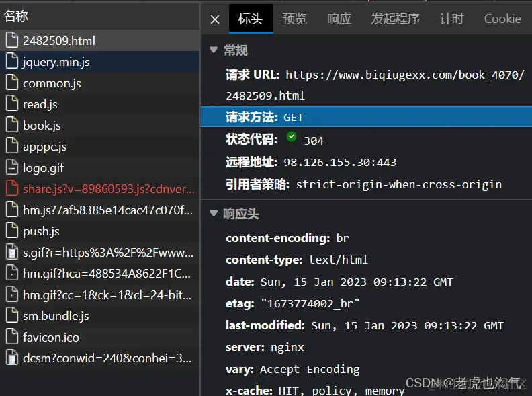The height and width of the screenshot is (396, 532).
Task: Click icon of dcsm?conwid=240 request
Action: point(12,358)
